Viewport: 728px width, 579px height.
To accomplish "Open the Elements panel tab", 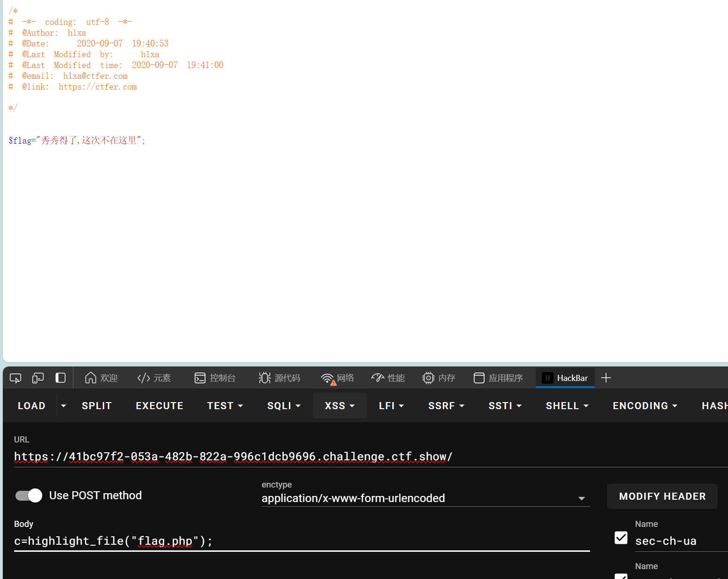I will 154,378.
